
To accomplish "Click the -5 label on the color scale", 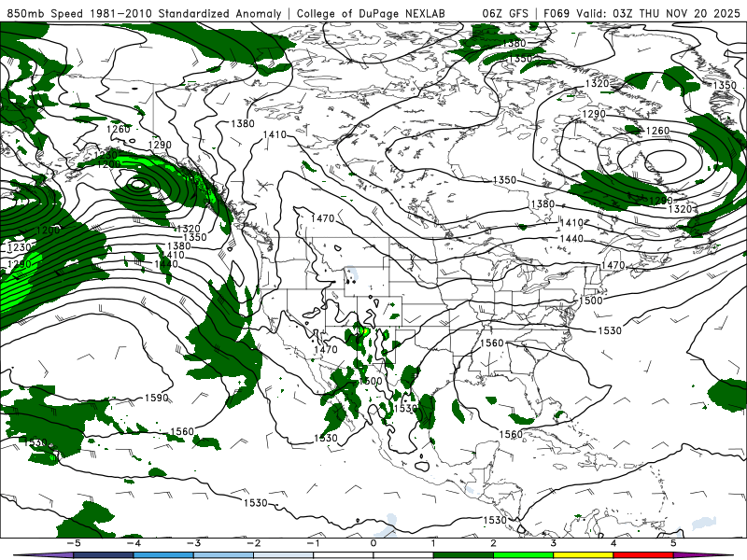I will pyautogui.click(x=74, y=543).
